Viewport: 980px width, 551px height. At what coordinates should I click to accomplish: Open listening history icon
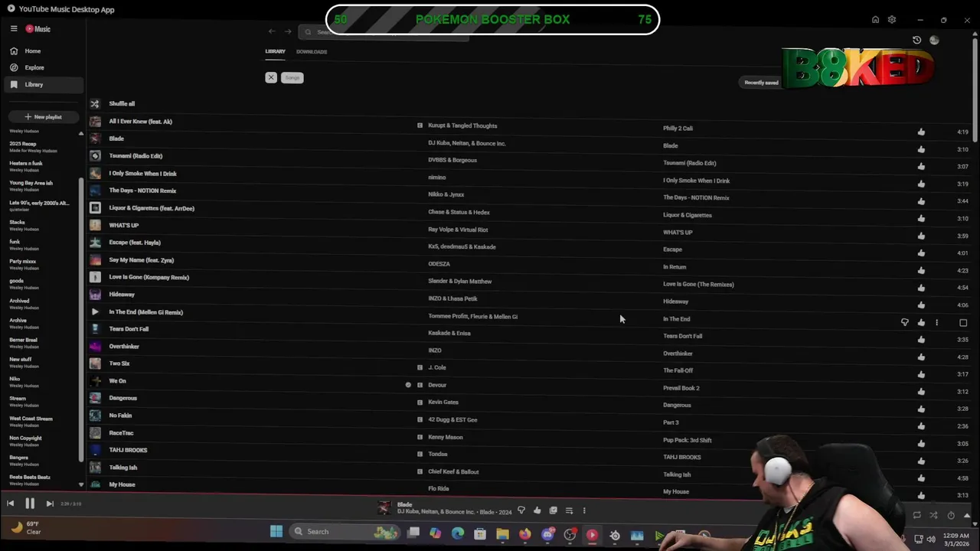click(x=917, y=40)
